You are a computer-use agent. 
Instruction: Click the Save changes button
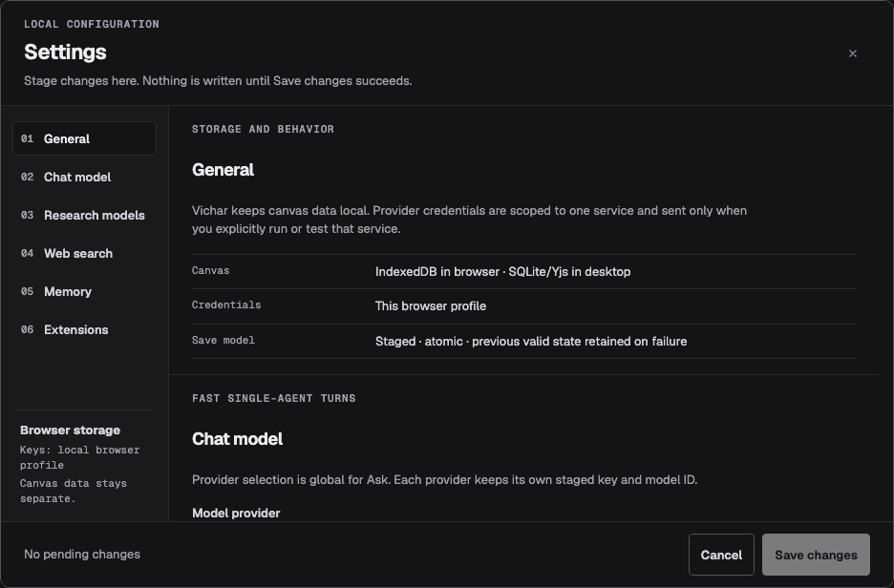(816, 555)
